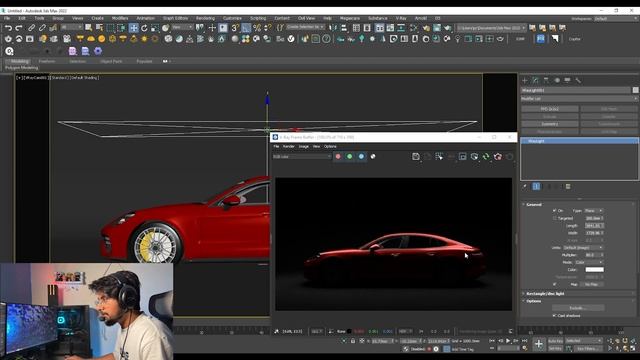This screenshot has width=640, height=360.
Task: Activate the Select and Move tool
Action: click(133, 28)
